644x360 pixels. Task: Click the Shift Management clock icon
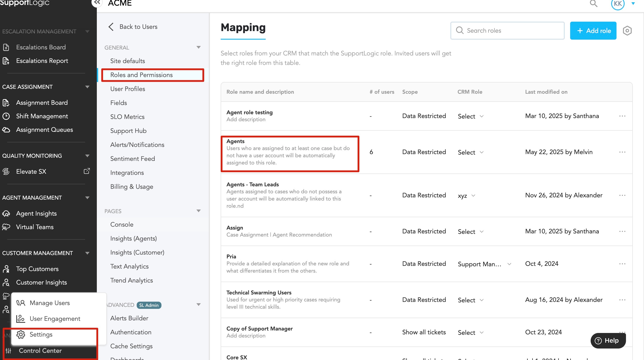(6, 116)
